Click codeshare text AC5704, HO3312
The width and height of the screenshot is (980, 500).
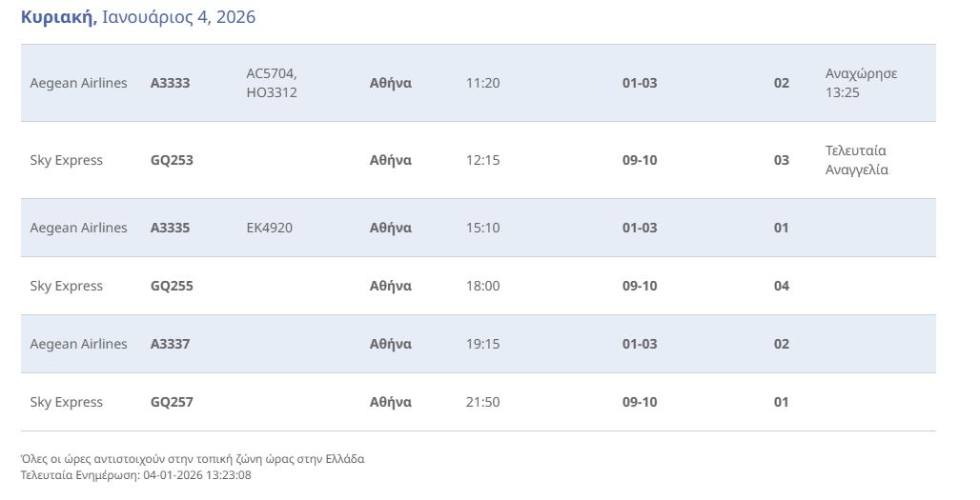pos(272,83)
